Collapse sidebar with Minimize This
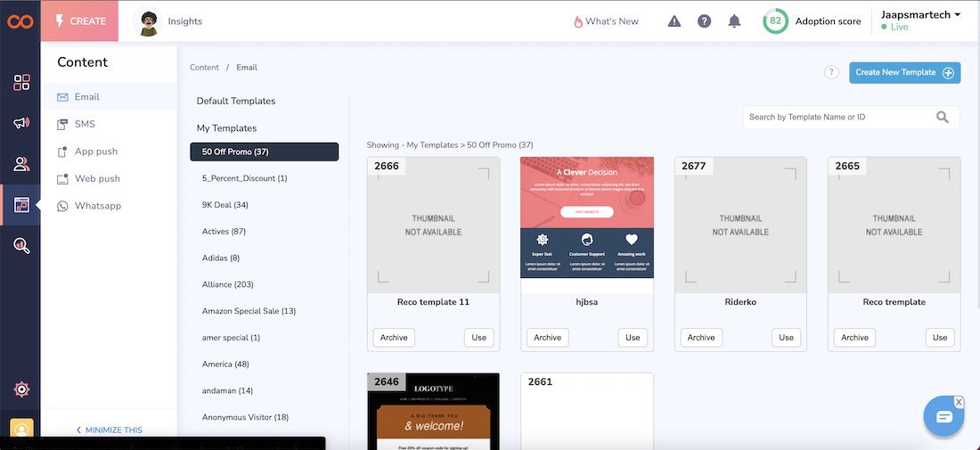The width and height of the screenshot is (980, 450). click(109, 430)
